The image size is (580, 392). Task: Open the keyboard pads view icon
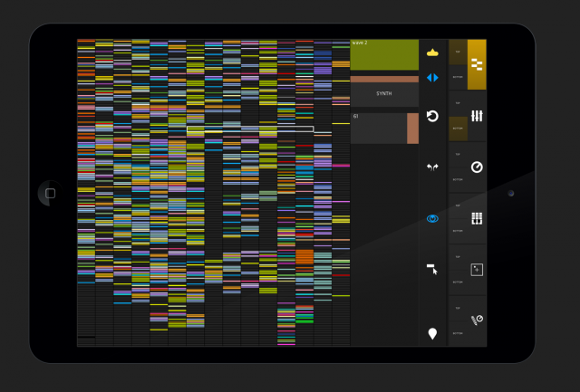477,218
